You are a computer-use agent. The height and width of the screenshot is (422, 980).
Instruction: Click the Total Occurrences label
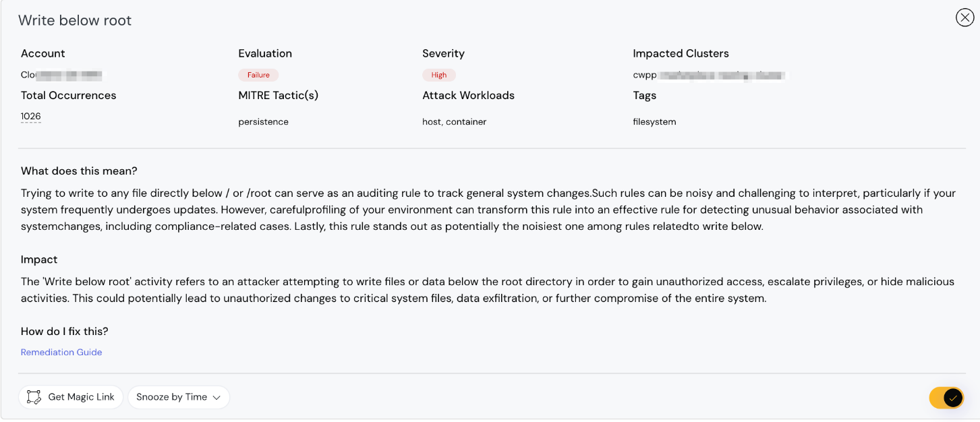(68, 96)
